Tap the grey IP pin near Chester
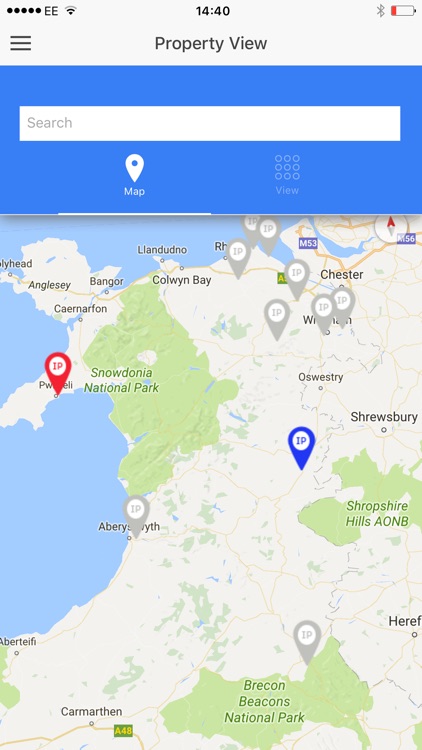The width and height of the screenshot is (422, 750). pos(297,279)
